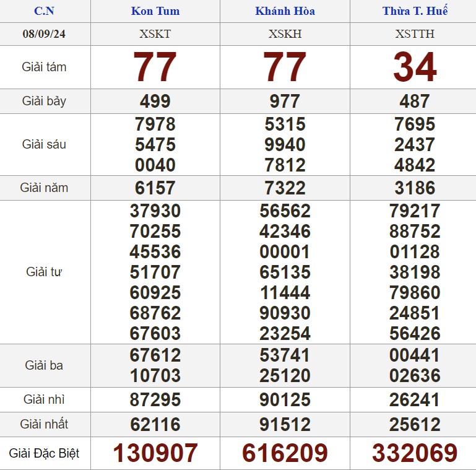Select the XSTTH code under Thừa T. Huế
The width and height of the screenshot is (476, 470).
click(415, 34)
